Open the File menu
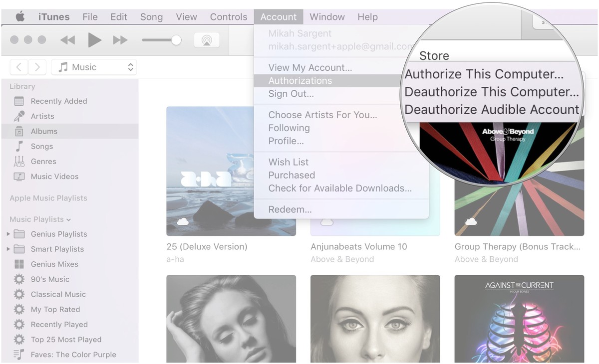The image size is (599, 364). 90,17
